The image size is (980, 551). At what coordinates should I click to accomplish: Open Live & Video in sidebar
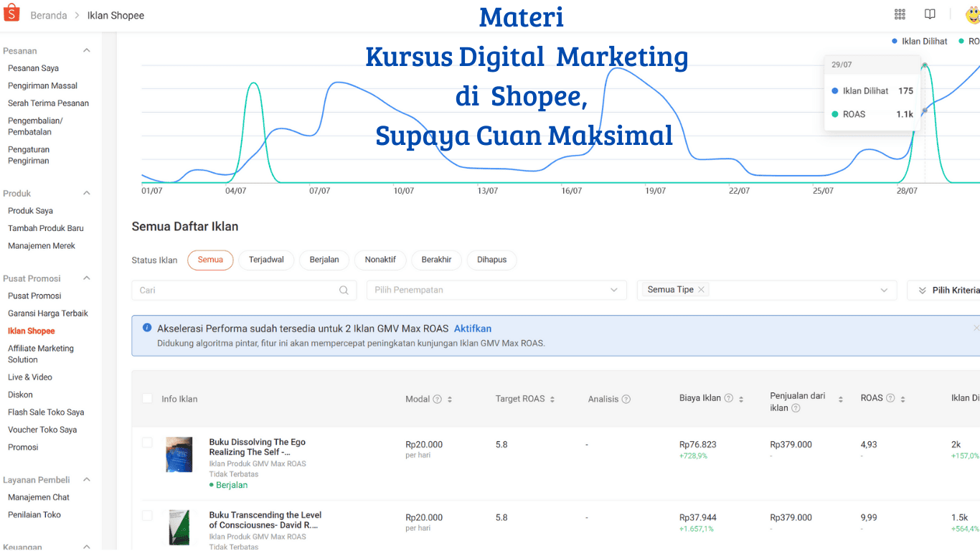(30, 377)
